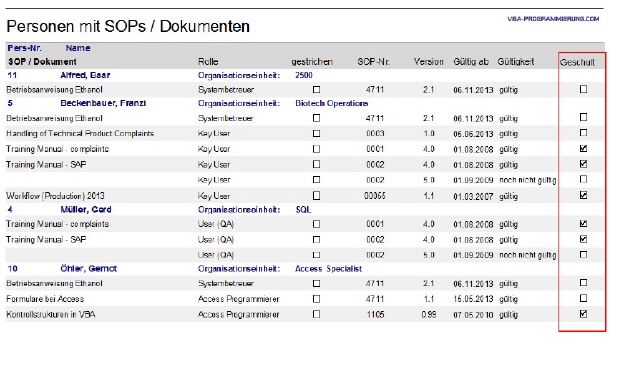Uncheck Geschult for Beckenbauer's Training Manual - complaints

[x=583, y=148]
